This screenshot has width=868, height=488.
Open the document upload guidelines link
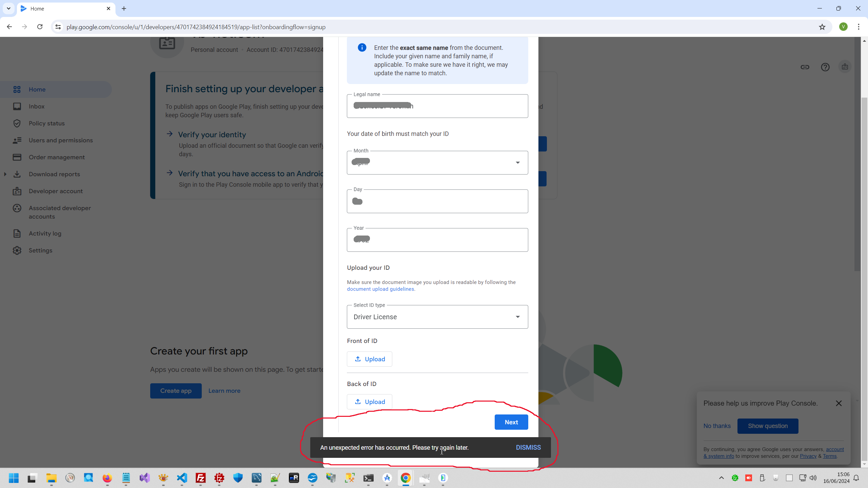(x=380, y=289)
